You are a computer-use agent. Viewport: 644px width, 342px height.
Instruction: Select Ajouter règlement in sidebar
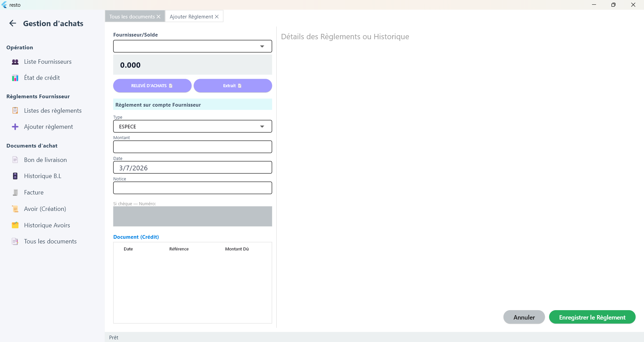pyautogui.click(x=48, y=127)
